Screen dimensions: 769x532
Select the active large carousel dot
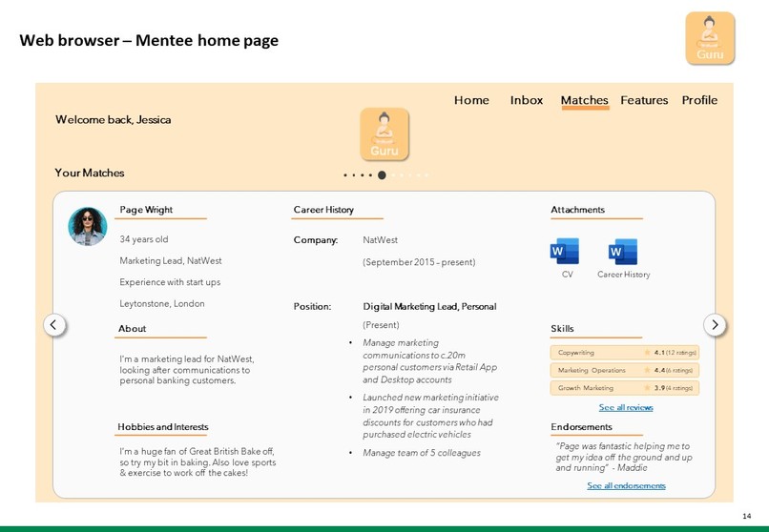click(382, 174)
